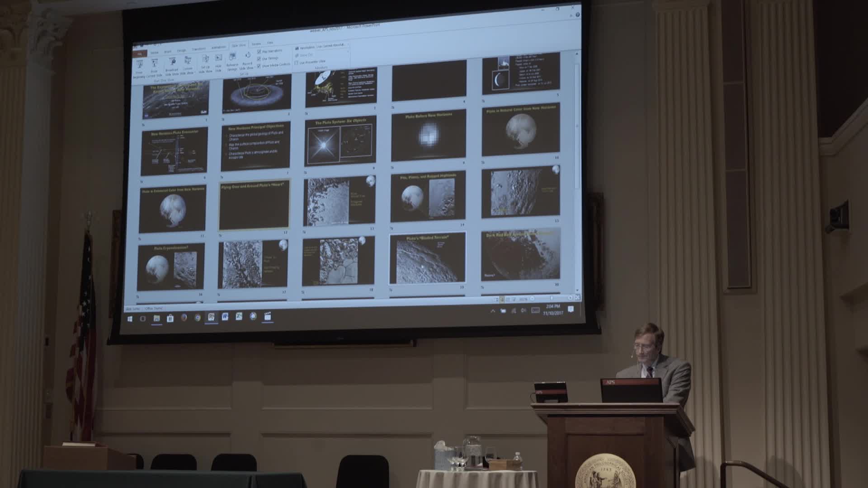Start slide show From Beginning
The image size is (868, 488).
point(139,68)
